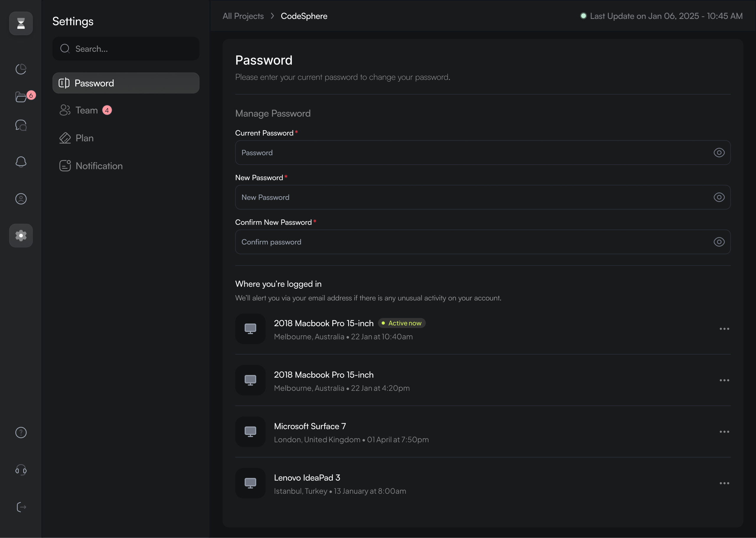Focus the Search settings field

[126, 49]
